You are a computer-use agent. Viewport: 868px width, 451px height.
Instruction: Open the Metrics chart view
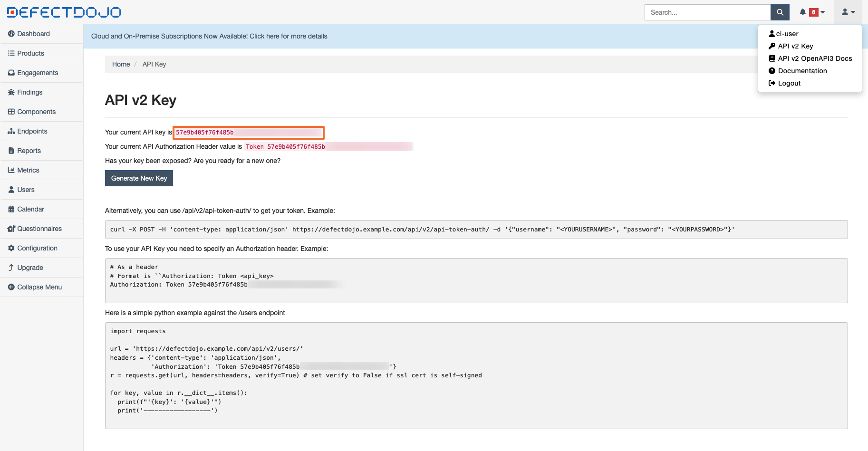[x=28, y=170]
